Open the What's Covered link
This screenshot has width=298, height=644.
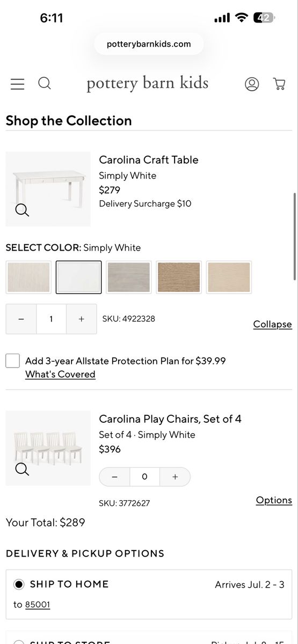[x=60, y=374]
